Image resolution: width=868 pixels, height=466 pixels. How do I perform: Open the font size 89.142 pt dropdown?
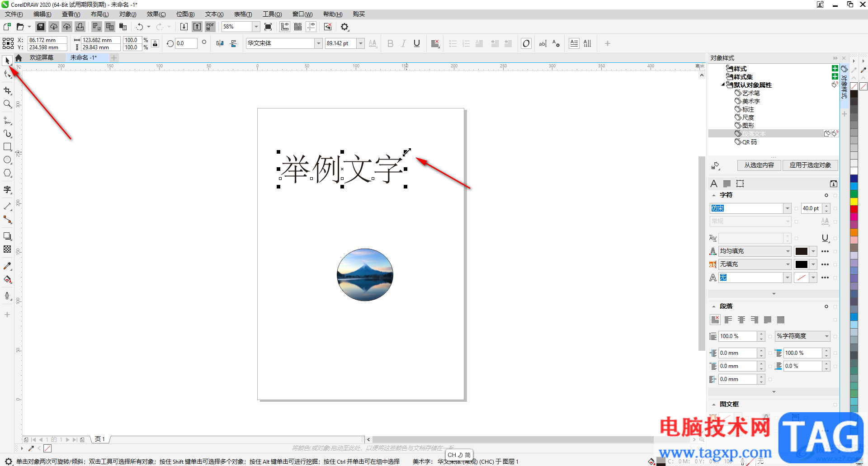[361, 43]
